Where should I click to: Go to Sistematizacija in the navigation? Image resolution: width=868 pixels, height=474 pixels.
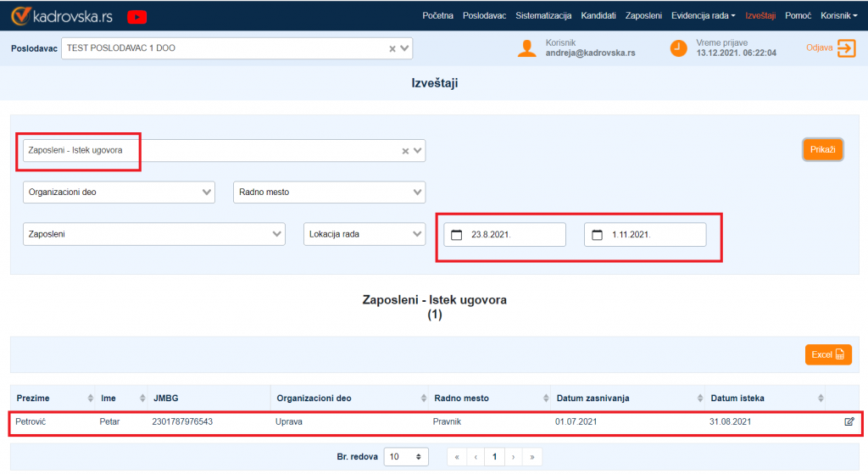[543, 16]
